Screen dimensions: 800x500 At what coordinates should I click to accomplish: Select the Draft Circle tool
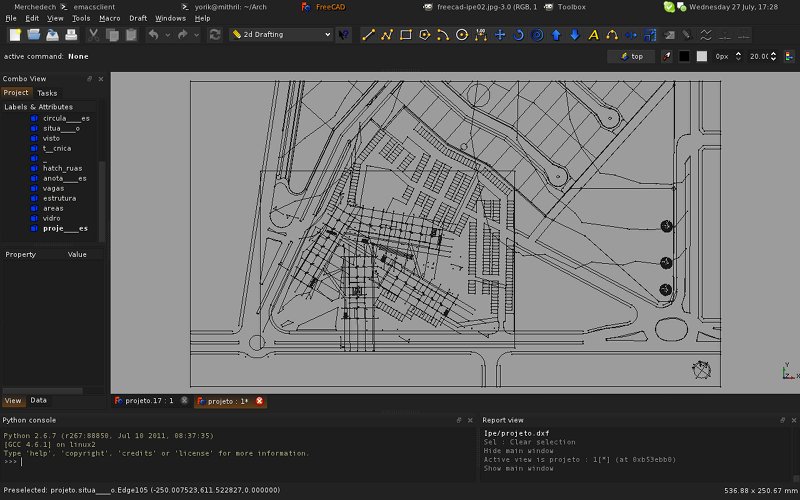tap(462, 35)
